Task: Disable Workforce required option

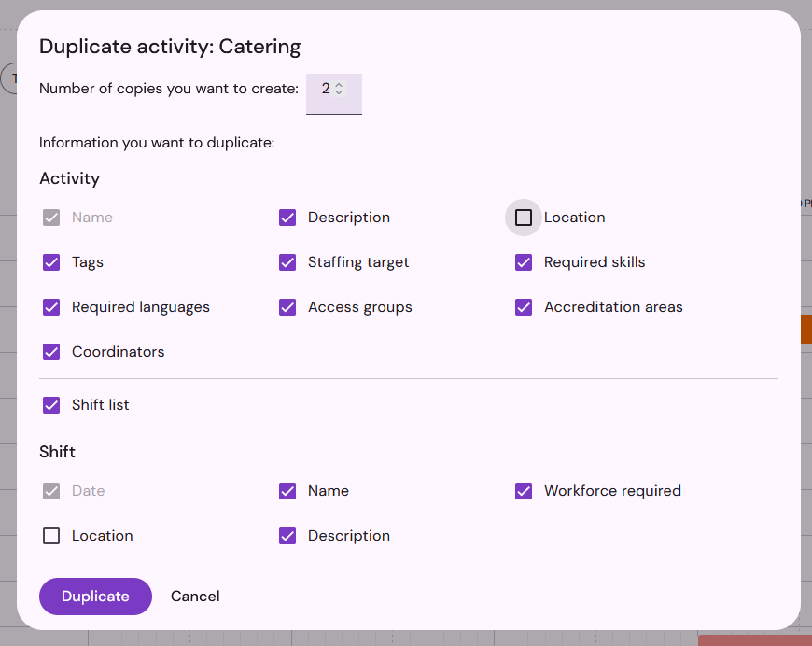Action: 523,491
